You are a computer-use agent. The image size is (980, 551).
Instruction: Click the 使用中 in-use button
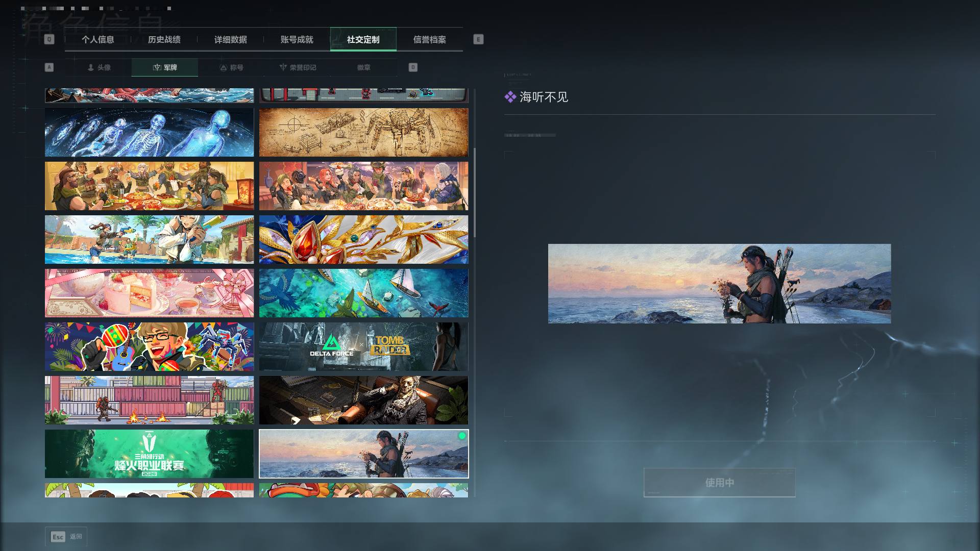pyautogui.click(x=719, y=482)
